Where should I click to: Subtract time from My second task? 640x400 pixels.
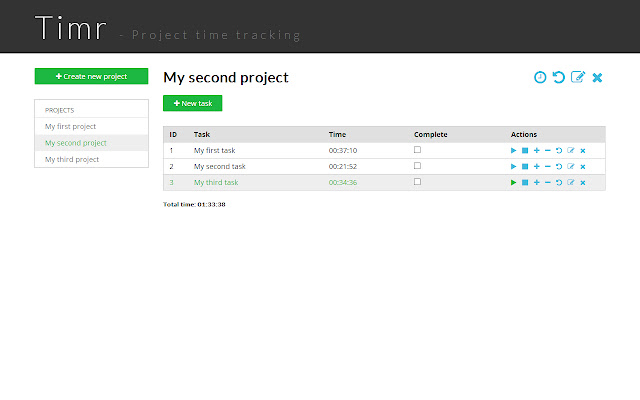[548, 166]
